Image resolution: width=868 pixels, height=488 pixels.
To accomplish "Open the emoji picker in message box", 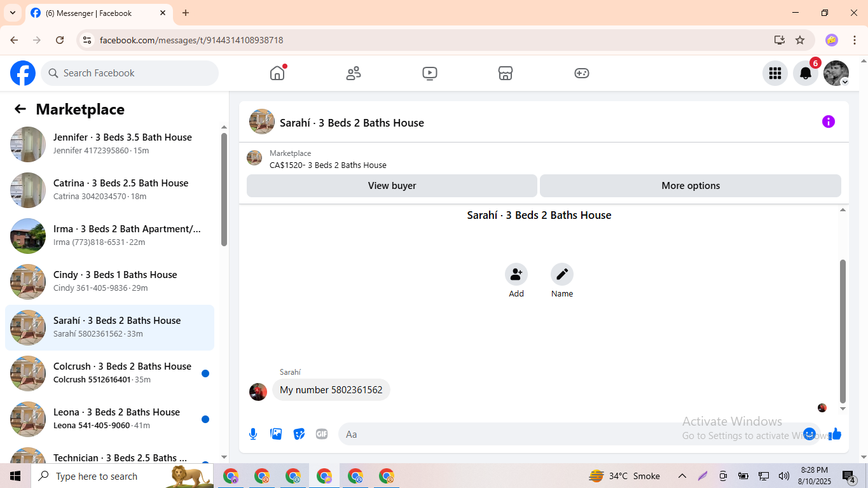I will point(809,434).
